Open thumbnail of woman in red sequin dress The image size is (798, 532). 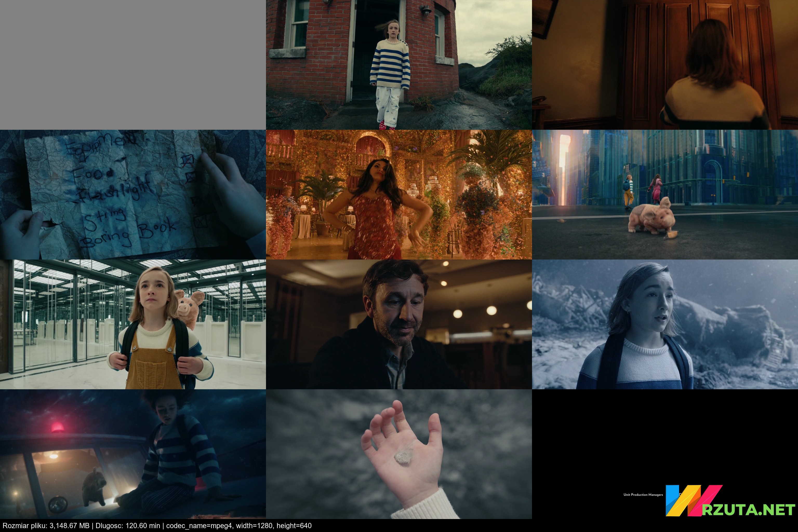pos(399,194)
